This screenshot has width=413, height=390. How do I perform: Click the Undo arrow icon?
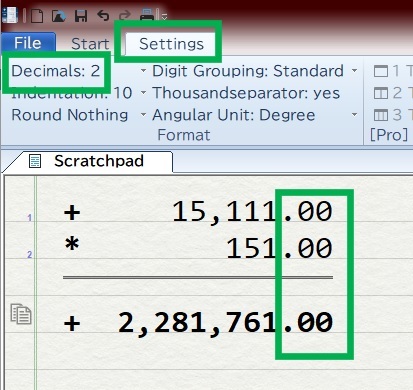[x=103, y=15]
